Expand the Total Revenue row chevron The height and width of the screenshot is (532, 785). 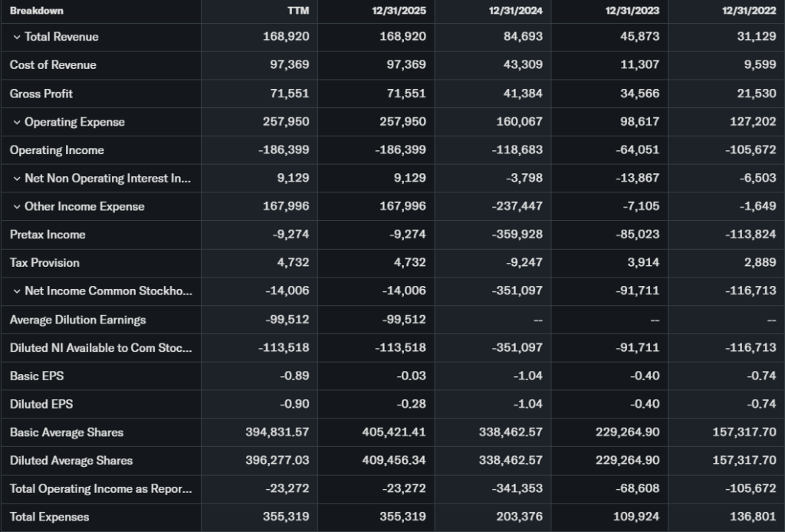(x=17, y=37)
